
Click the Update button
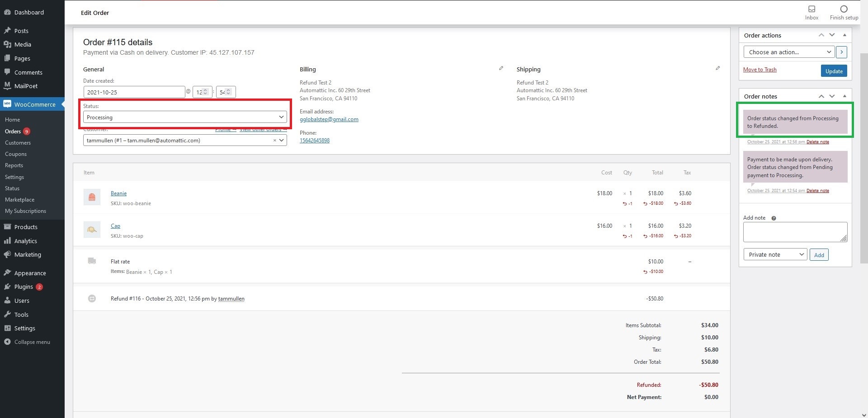[834, 71]
